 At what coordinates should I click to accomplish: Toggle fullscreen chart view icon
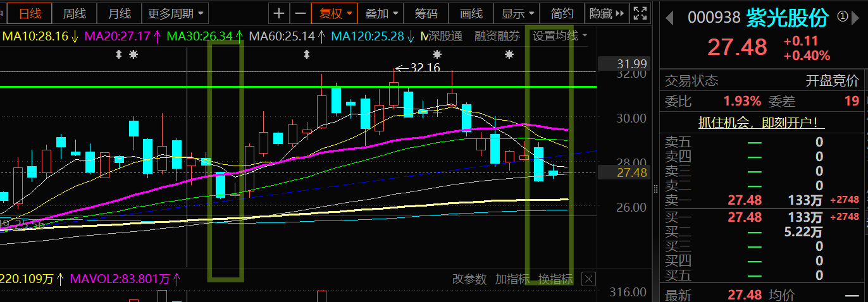click(640, 13)
